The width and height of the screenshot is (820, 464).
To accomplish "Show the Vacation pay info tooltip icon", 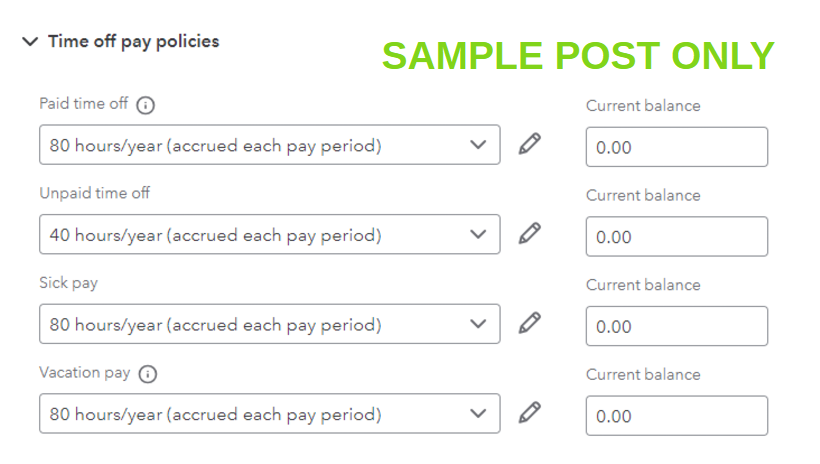I will [x=148, y=374].
